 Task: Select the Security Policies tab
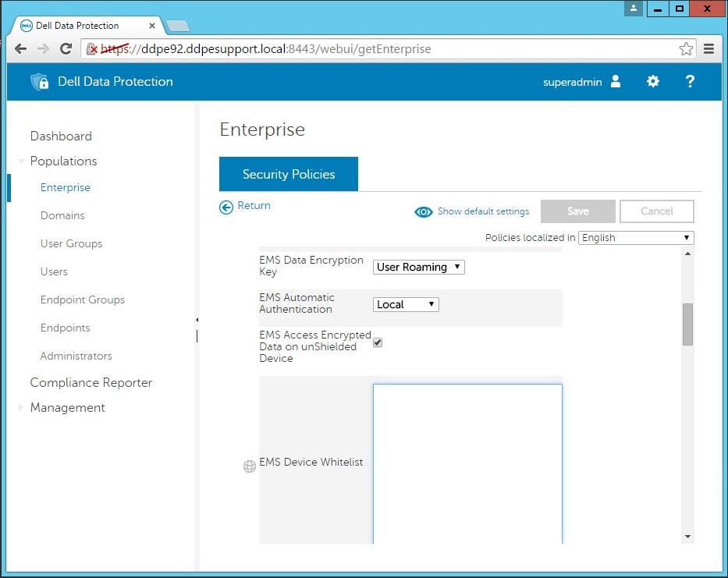[289, 174]
